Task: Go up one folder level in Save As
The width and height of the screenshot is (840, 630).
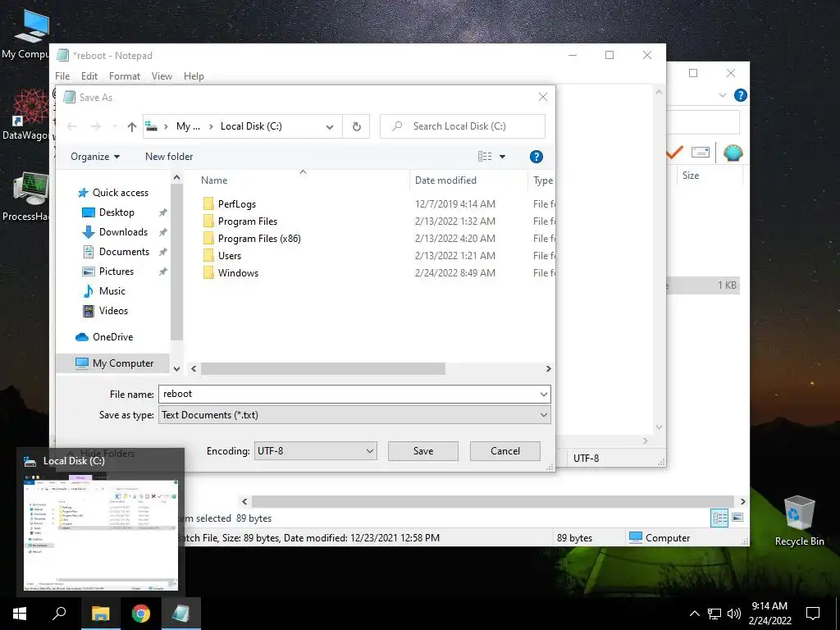Action: pos(132,126)
